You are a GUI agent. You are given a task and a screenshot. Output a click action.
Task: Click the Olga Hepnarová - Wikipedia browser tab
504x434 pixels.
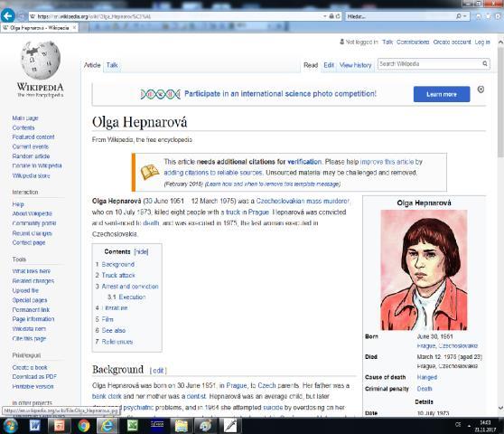coord(39,28)
